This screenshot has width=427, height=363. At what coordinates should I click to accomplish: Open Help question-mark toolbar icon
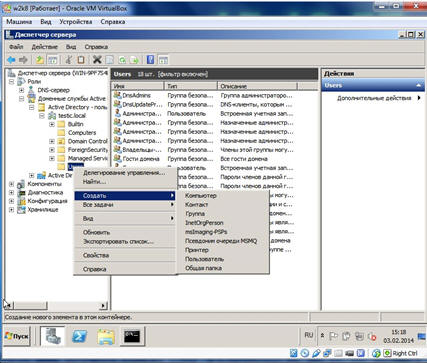click(x=151, y=60)
